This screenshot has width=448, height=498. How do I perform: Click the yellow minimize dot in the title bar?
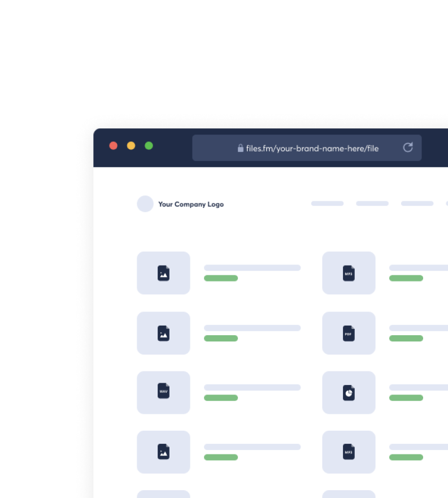click(x=131, y=146)
